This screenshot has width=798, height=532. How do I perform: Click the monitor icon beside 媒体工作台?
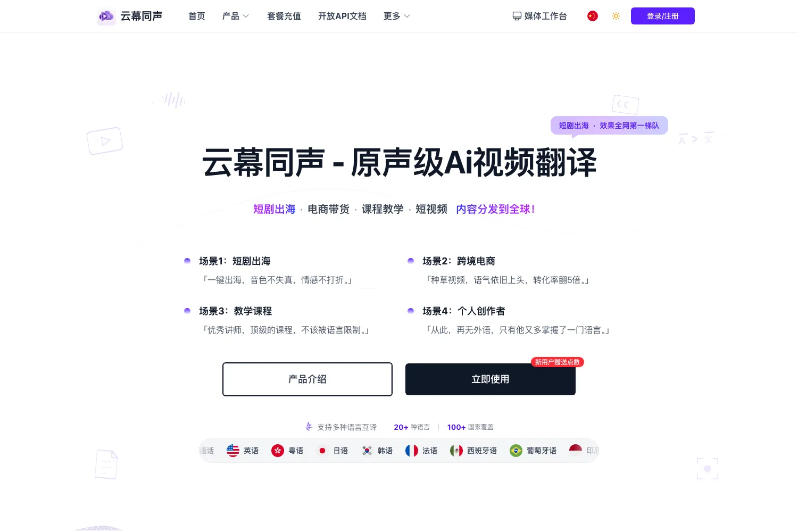click(x=517, y=16)
